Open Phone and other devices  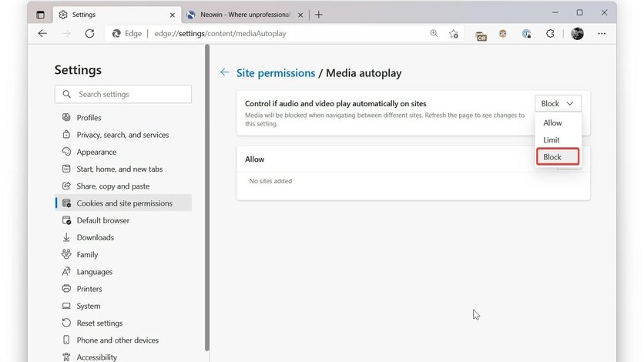[x=123, y=340]
